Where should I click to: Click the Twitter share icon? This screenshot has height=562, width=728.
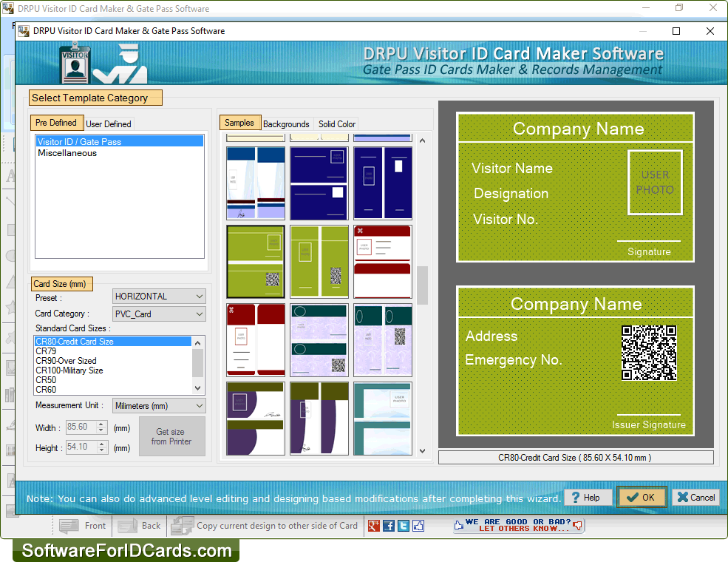click(x=404, y=526)
